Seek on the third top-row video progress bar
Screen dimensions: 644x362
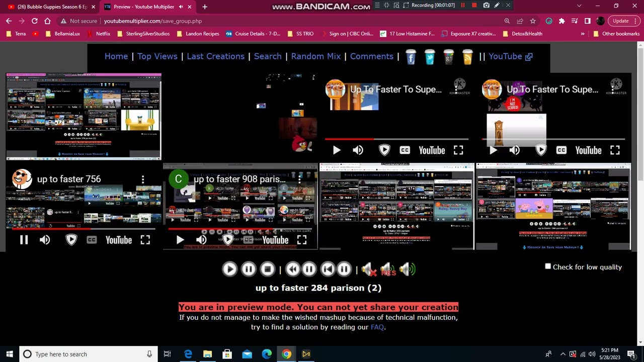coord(396,139)
